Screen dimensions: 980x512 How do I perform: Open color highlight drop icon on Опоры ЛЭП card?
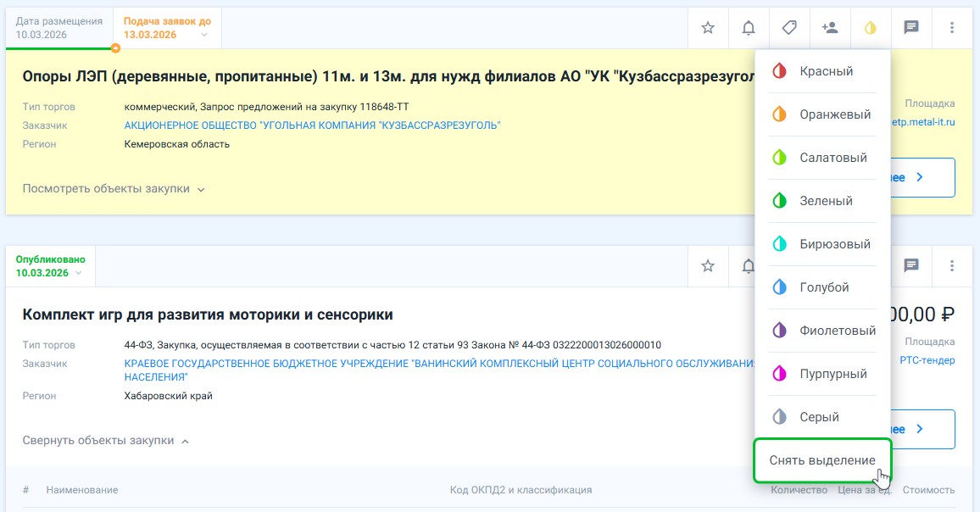tap(870, 27)
